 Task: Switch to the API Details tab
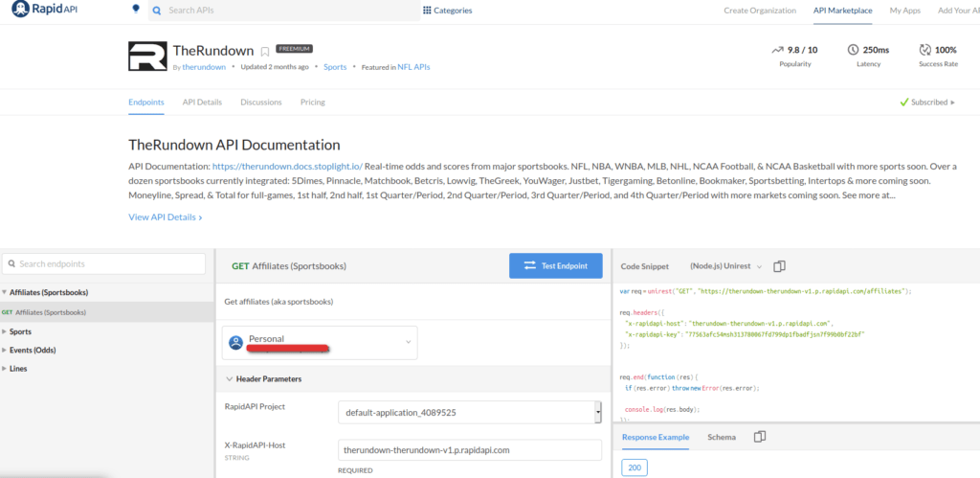pos(202,102)
